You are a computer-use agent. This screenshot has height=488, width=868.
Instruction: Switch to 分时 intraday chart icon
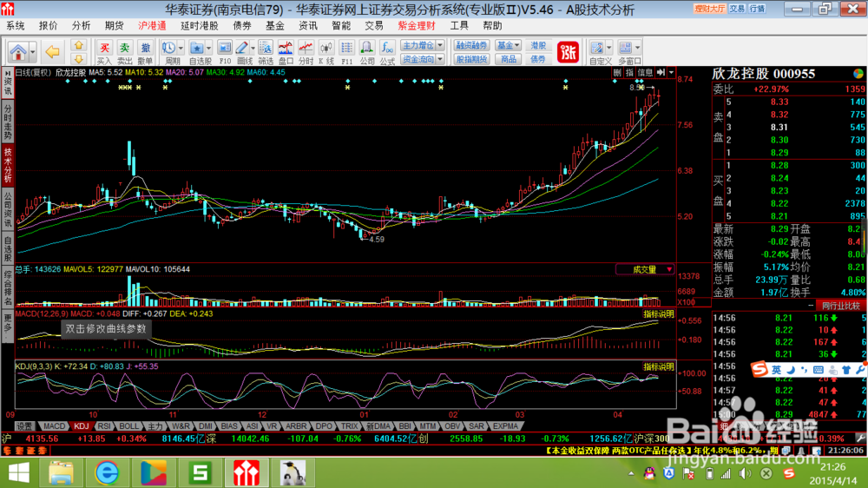point(306,52)
